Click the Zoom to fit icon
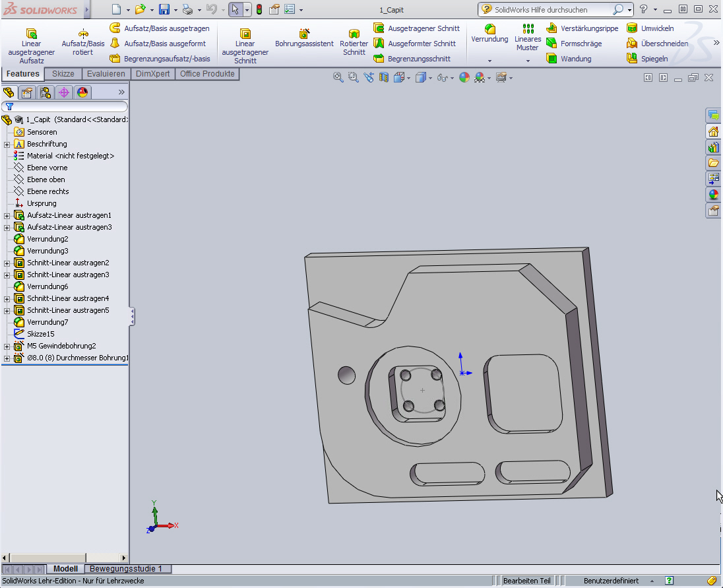This screenshot has width=723, height=588. [x=338, y=77]
